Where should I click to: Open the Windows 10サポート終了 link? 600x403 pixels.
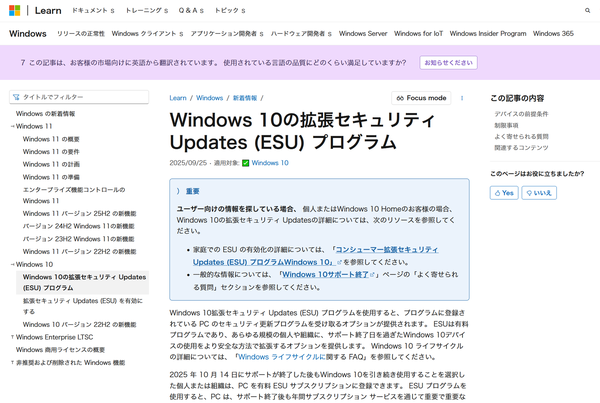click(x=324, y=272)
